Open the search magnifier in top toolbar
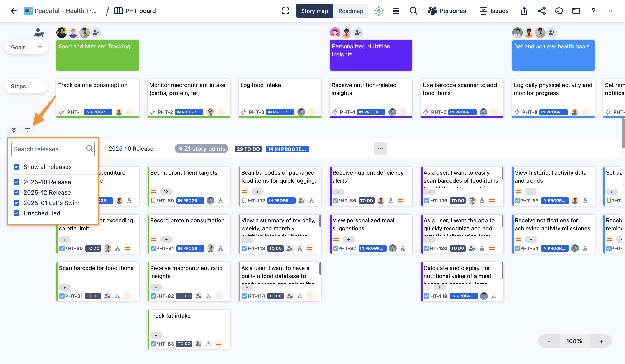Viewport: 625px width, 364px height. (413, 11)
